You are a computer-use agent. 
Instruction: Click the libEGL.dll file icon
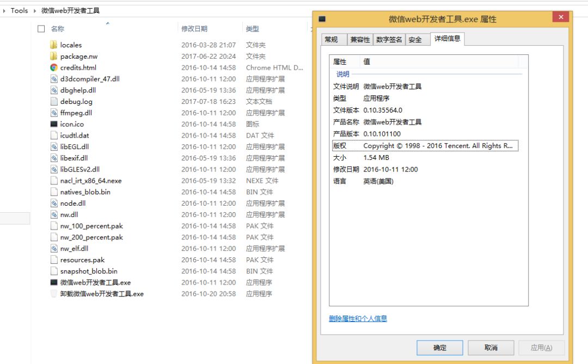point(53,146)
